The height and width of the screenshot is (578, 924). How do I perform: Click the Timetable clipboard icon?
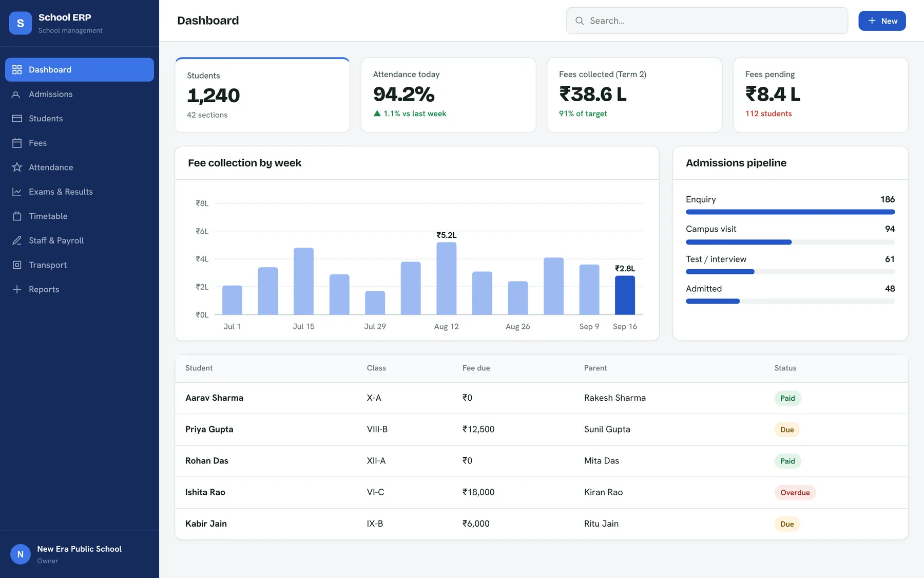tap(17, 216)
